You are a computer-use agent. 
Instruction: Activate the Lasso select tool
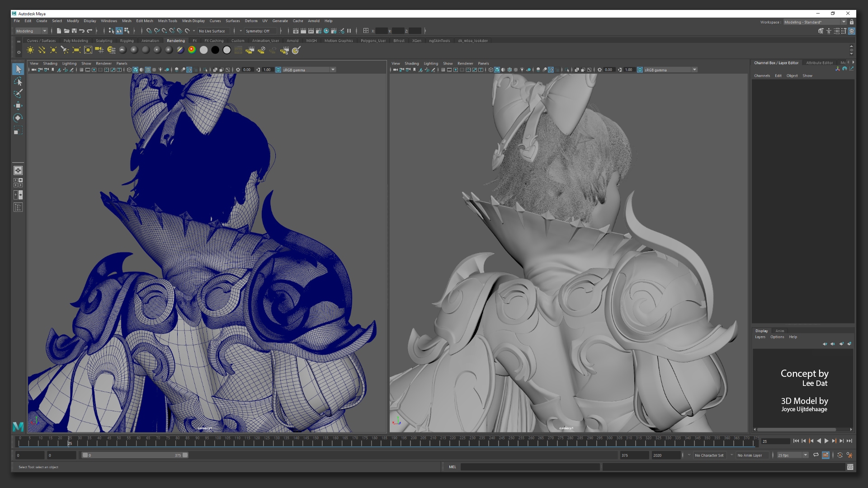(18, 81)
